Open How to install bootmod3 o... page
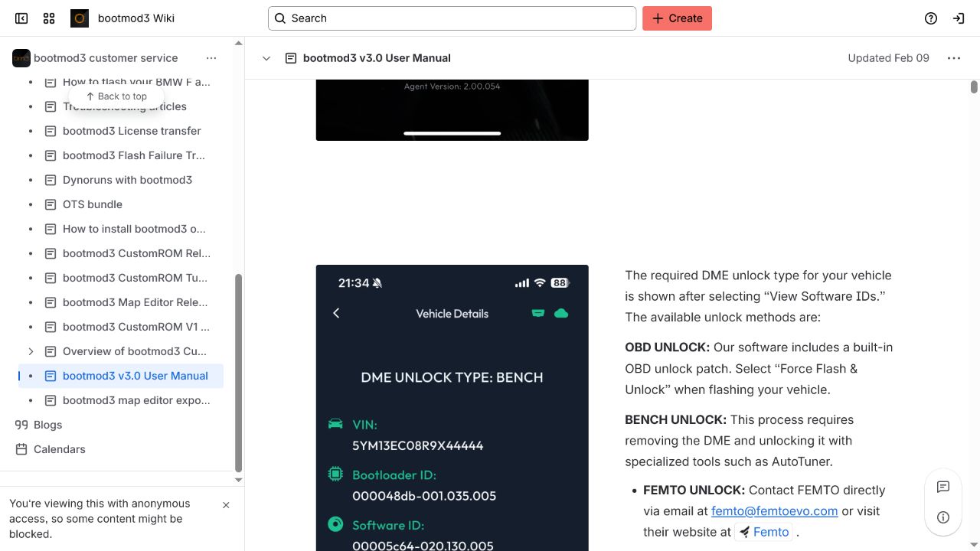980x551 pixels. (x=134, y=229)
